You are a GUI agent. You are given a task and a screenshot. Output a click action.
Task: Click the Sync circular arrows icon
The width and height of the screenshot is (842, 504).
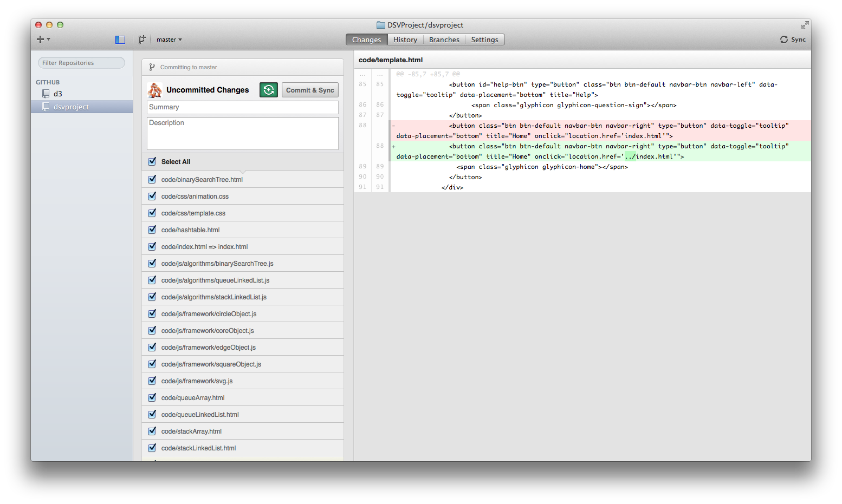point(783,40)
